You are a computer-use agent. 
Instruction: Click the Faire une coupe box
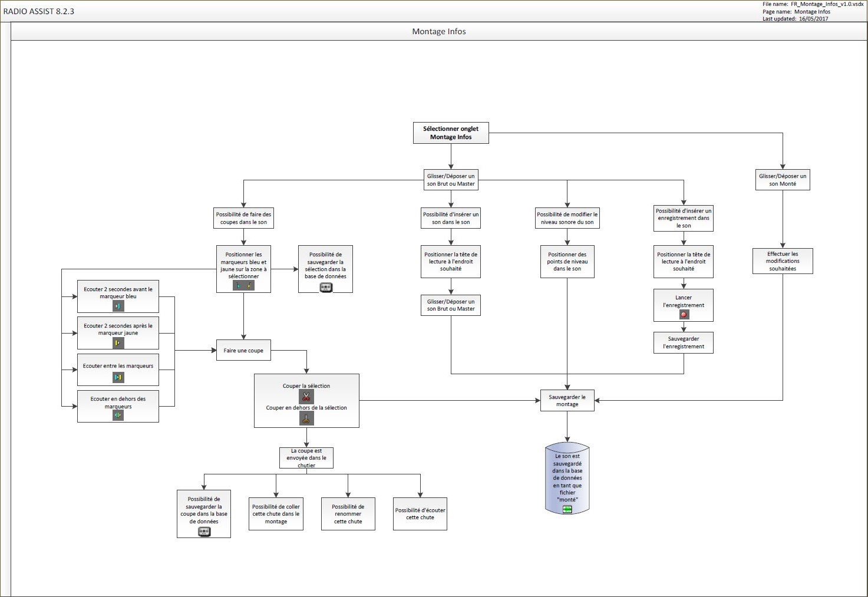click(243, 351)
